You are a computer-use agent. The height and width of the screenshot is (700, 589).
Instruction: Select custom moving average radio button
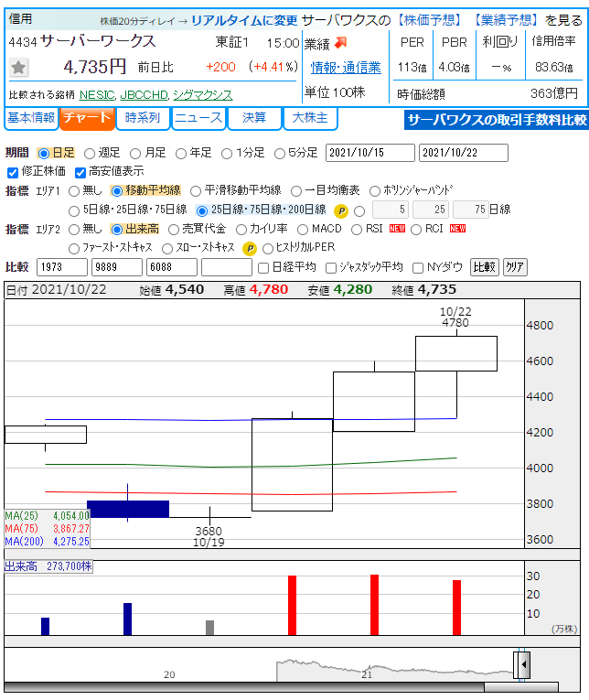click(x=359, y=210)
